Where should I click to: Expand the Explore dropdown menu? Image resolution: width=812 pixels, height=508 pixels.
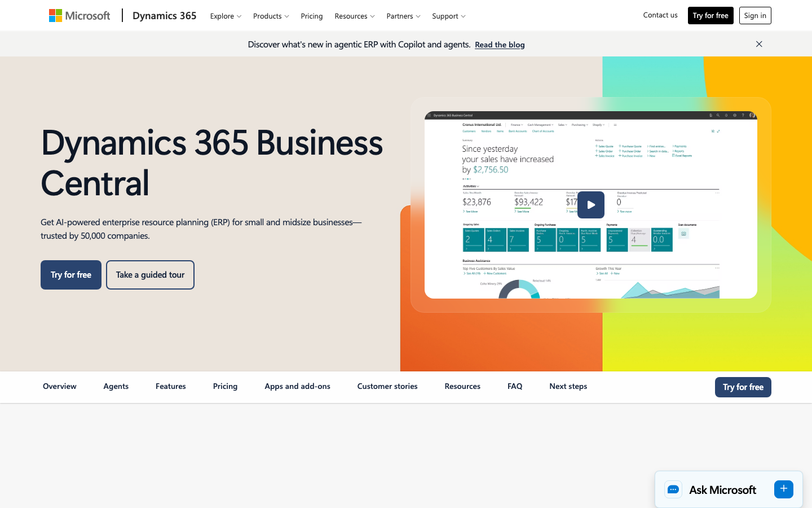coord(226,16)
